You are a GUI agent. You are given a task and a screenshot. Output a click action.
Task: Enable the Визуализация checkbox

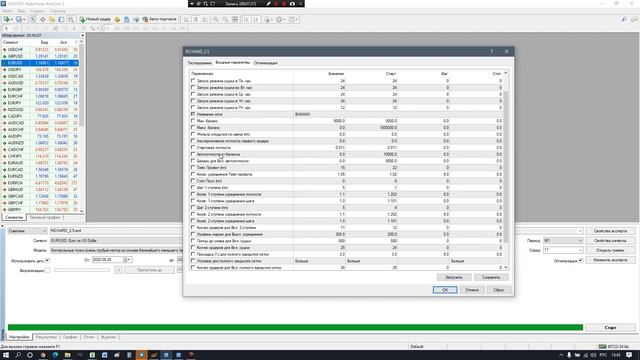[x=47, y=270]
